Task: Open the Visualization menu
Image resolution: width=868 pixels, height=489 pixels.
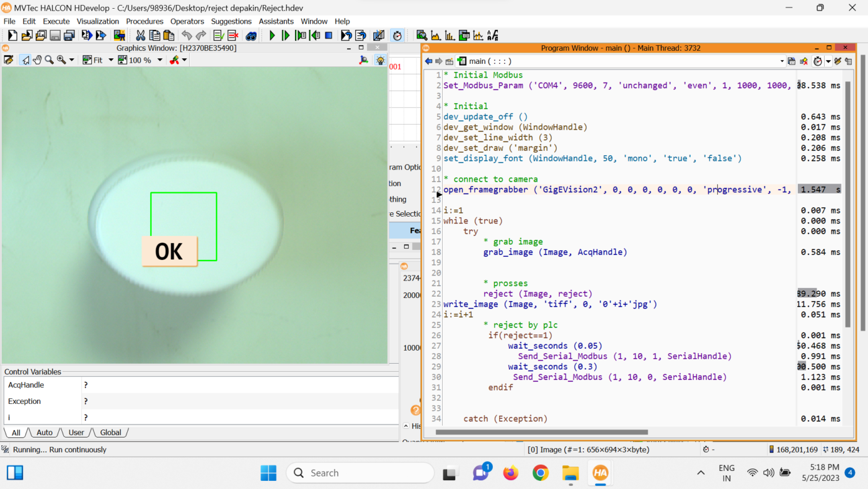Action: (x=98, y=21)
